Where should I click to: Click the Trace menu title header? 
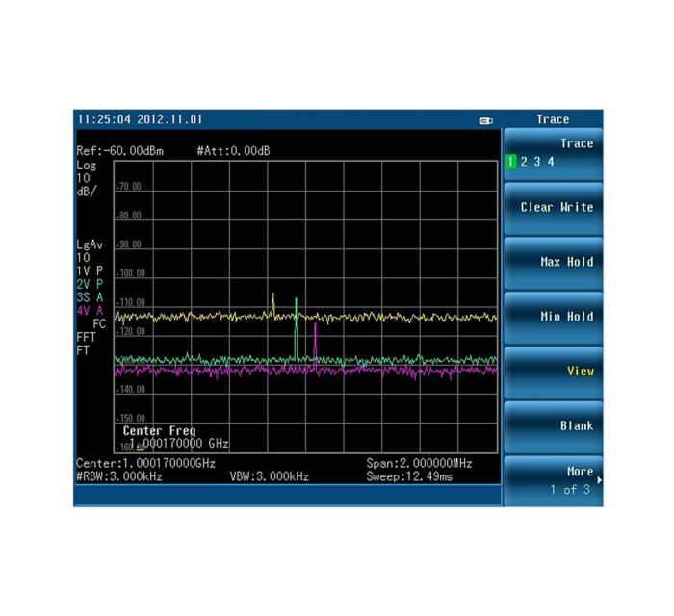(x=553, y=119)
